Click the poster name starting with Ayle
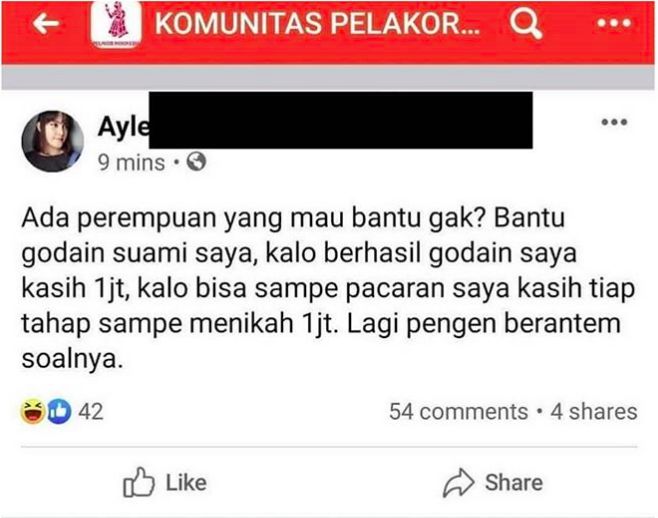 pos(123,126)
